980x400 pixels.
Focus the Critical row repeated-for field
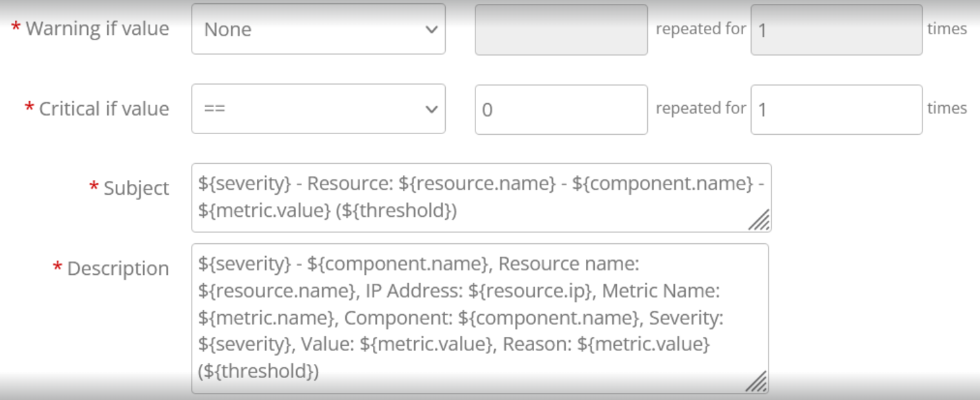coord(837,110)
